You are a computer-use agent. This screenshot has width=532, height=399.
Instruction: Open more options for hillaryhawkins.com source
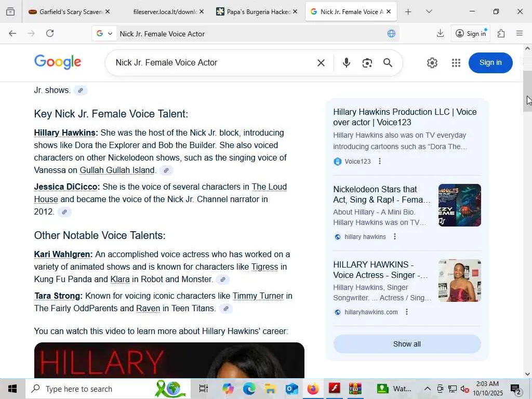point(406,312)
